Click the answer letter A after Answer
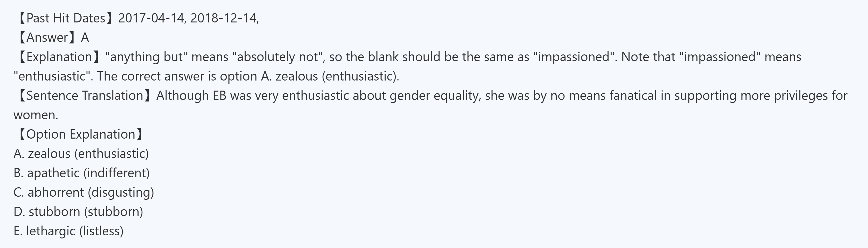Image resolution: width=868 pixels, height=248 pixels. [85, 37]
